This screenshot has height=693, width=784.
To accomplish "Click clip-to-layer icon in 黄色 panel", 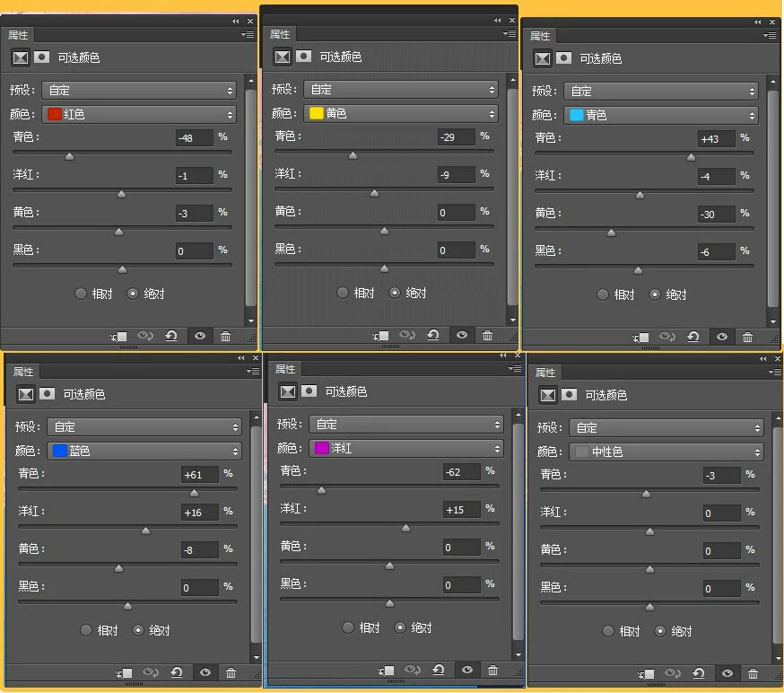I will (381, 336).
